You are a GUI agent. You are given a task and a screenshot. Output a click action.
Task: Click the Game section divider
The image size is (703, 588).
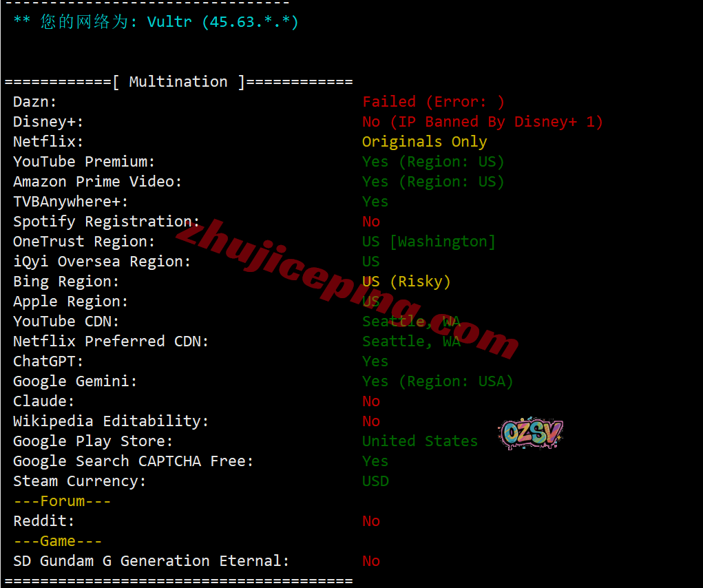pos(58,541)
